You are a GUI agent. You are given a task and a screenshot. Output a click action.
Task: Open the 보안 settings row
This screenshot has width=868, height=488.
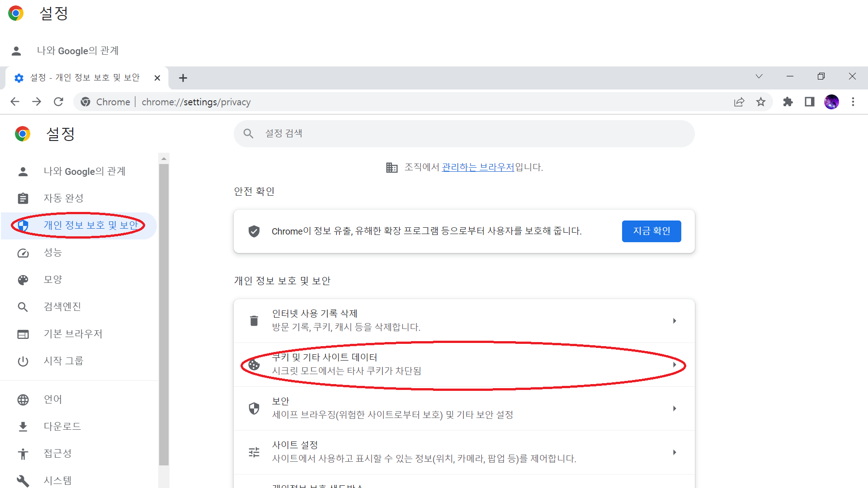(464, 408)
